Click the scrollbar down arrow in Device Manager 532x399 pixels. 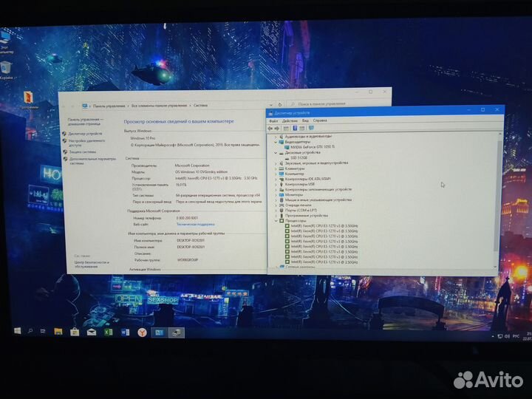(x=495, y=267)
